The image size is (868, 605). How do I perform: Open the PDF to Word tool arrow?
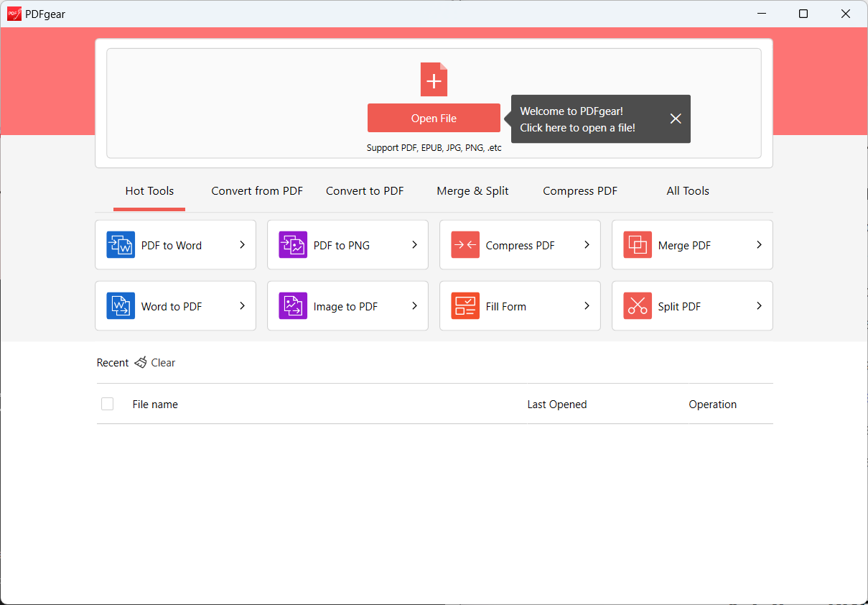[242, 245]
